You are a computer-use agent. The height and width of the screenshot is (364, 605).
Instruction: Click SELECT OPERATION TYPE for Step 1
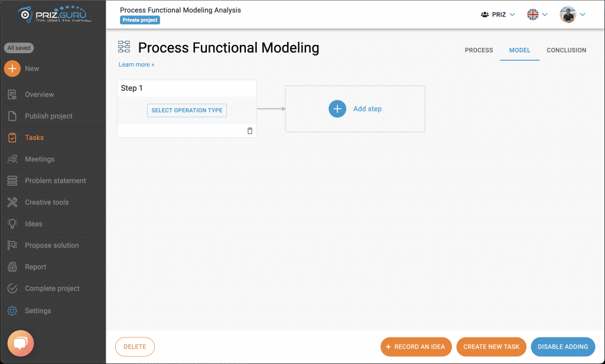point(187,110)
